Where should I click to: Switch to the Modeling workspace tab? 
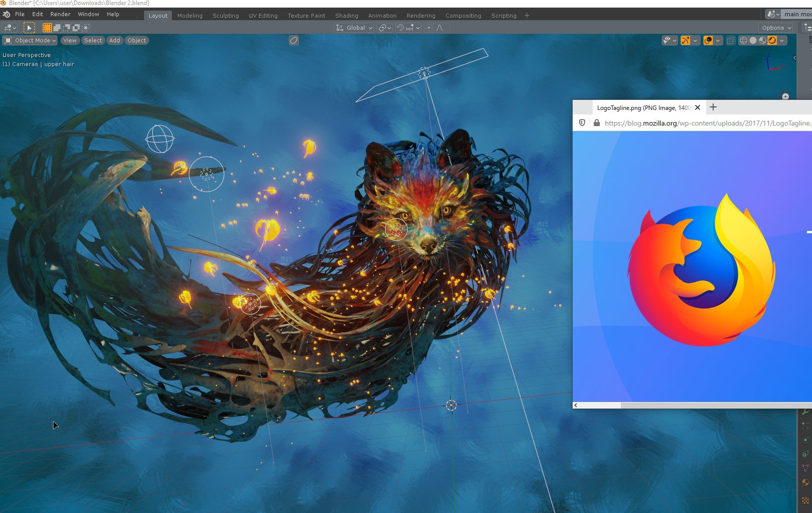pos(190,16)
